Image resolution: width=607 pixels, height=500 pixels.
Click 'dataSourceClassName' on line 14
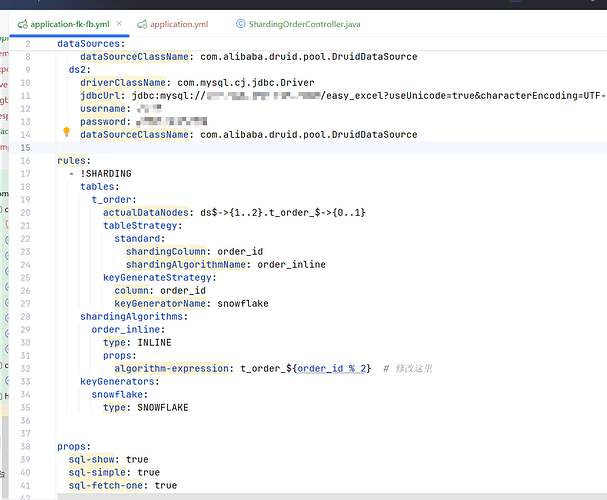coord(134,135)
